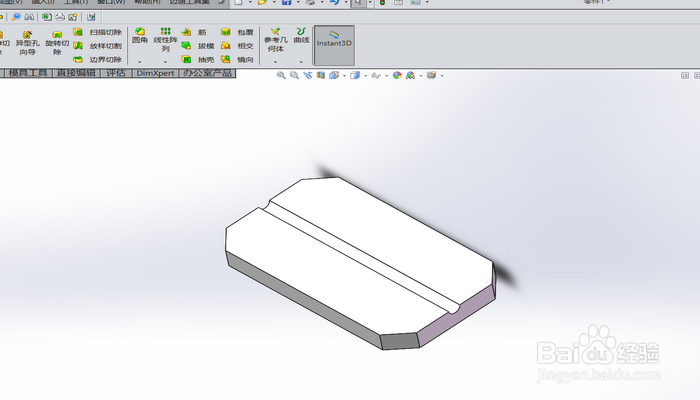Choose the 边界切除 boundary cut command

[x=98, y=59]
